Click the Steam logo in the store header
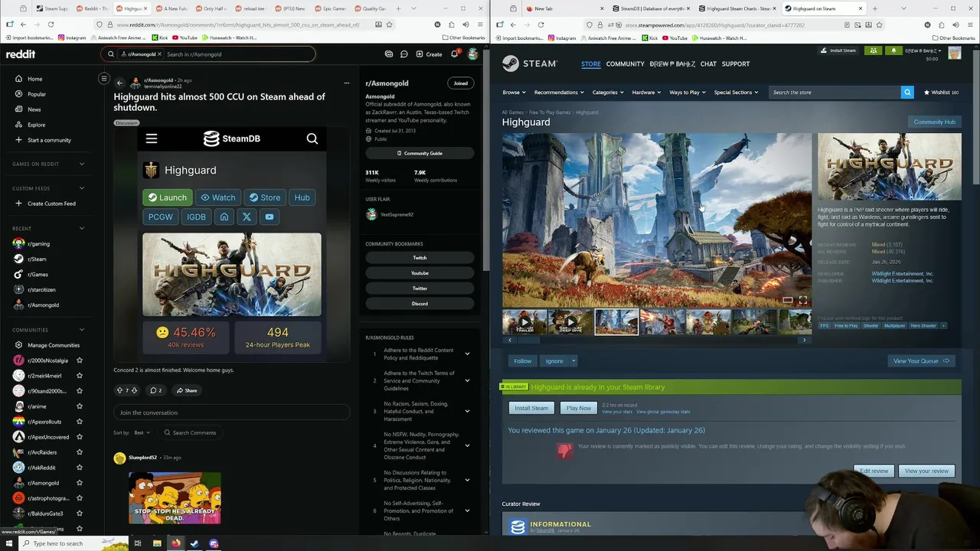 (x=529, y=64)
